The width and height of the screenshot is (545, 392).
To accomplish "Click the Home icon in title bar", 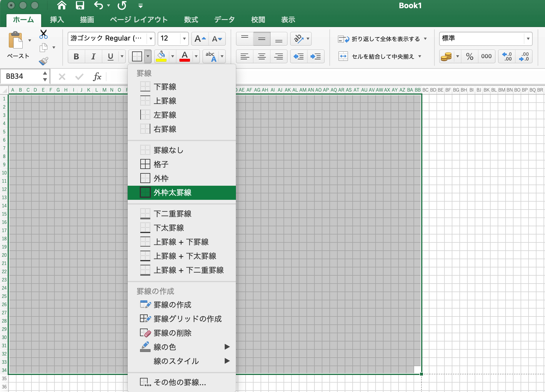I will [61, 5].
